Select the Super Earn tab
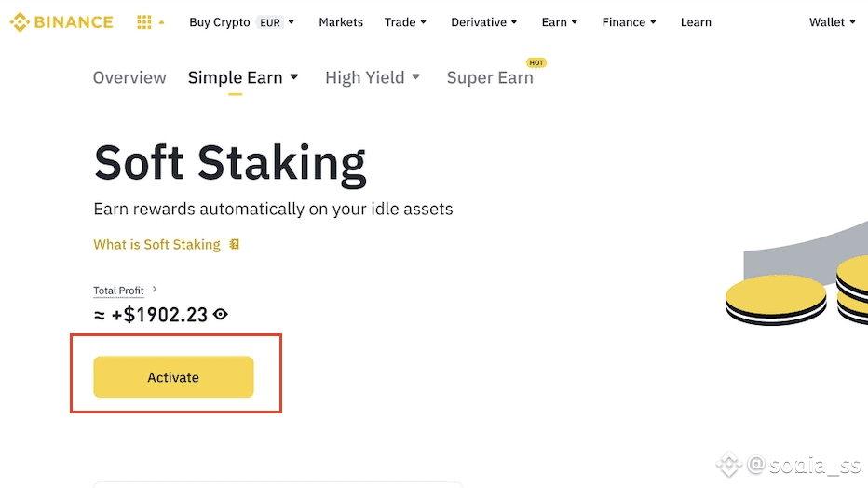Viewport: 868px width, 488px height. point(490,78)
